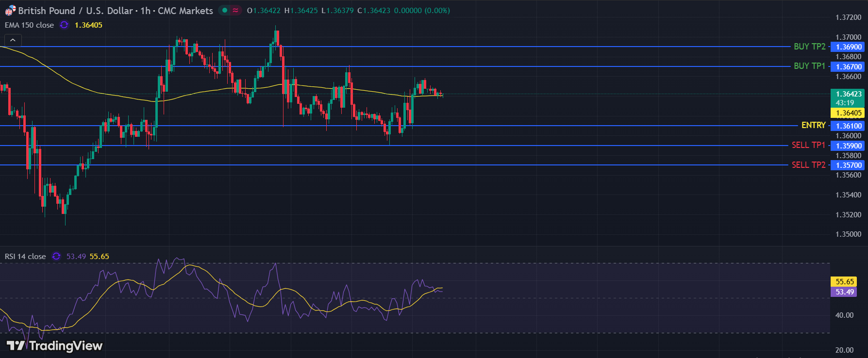Click the GBP/USD currency flag icon
868x358 pixels.
tap(10, 11)
